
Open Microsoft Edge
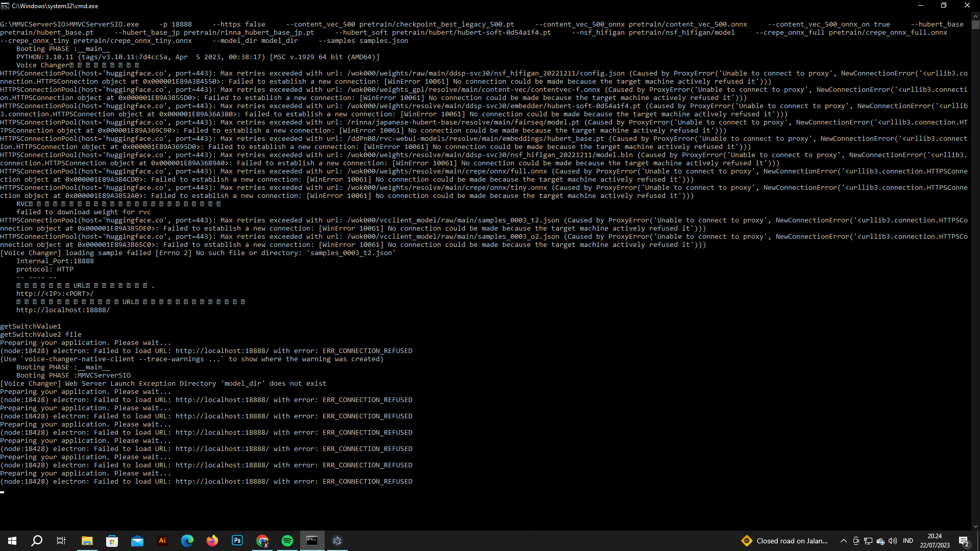[x=187, y=540]
